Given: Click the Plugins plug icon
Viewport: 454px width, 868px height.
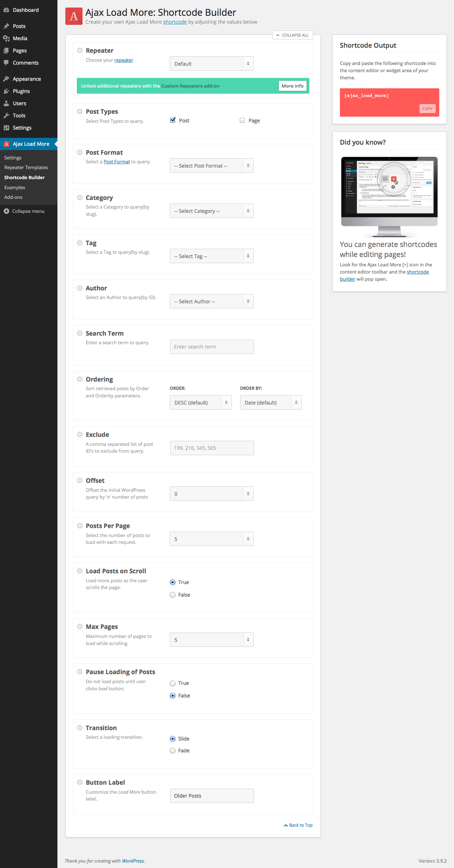Looking at the screenshot, I should [x=6, y=91].
